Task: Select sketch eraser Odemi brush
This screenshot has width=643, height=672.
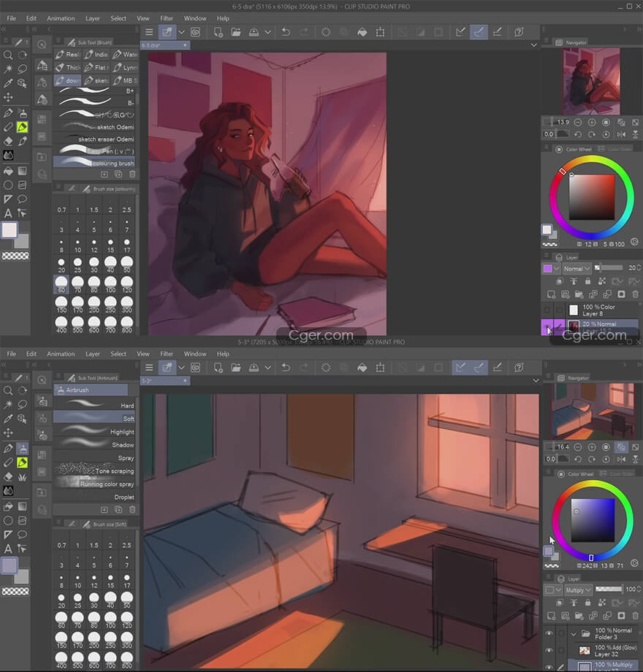Action: coord(95,139)
